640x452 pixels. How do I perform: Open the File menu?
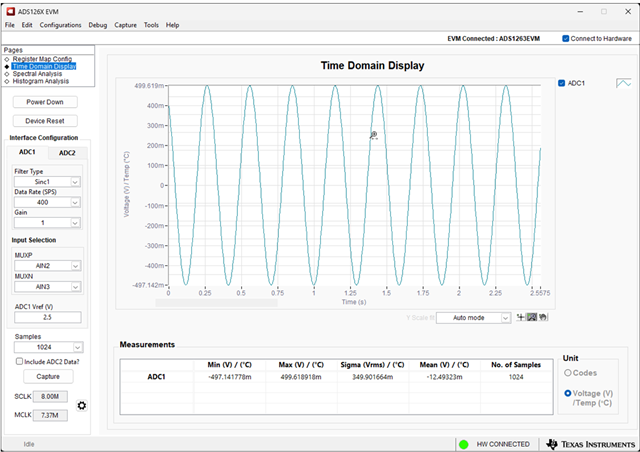point(9,25)
